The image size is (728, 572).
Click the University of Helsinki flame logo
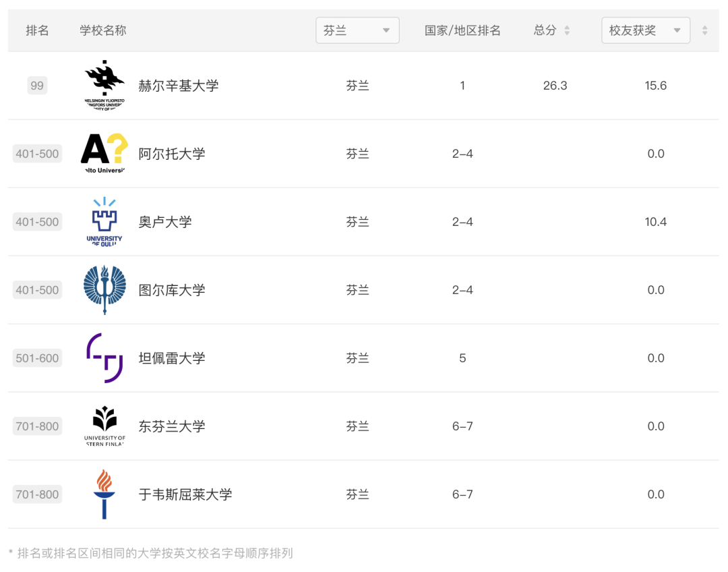click(x=104, y=86)
